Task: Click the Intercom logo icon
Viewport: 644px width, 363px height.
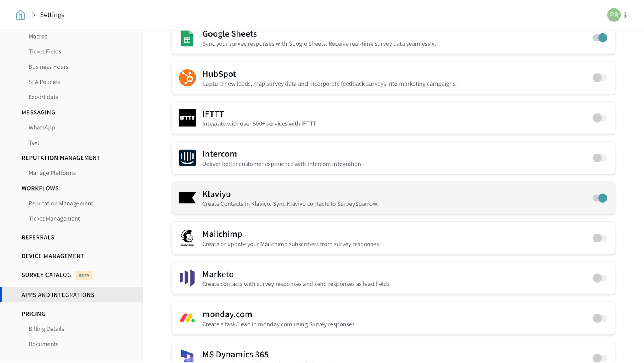Action: pos(187,158)
